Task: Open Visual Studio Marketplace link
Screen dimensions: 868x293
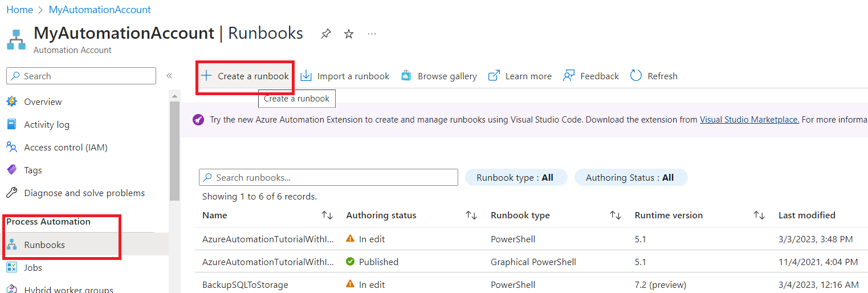Action: [749, 120]
